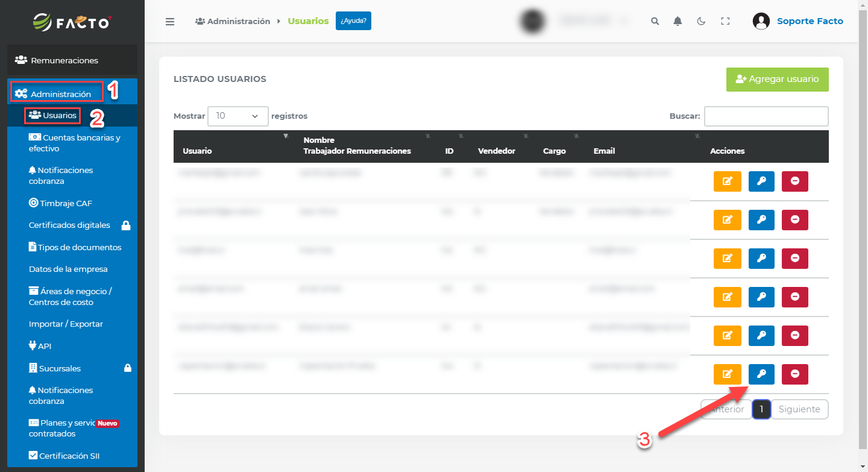Image resolution: width=868 pixels, height=472 pixels.
Task: Click the hamburger menu icon
Action: 170,22
